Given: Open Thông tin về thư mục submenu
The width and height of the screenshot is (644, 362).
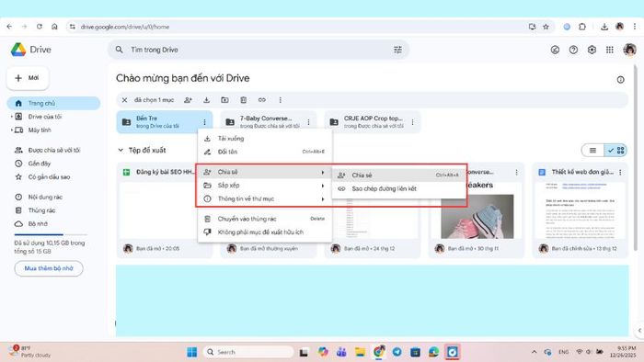Looking at the screenshot, I should (265, 198).
